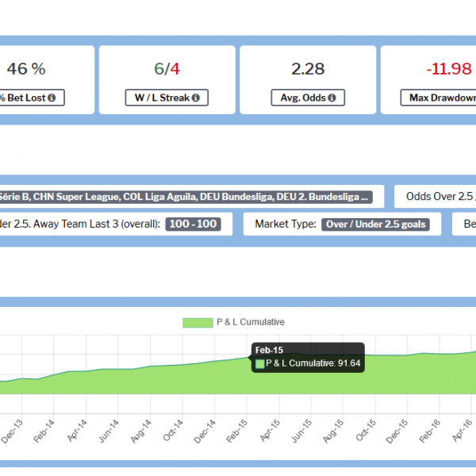476x476 pixels.
Task: Click the P & L Cumulative legend text
Action: 251,322
